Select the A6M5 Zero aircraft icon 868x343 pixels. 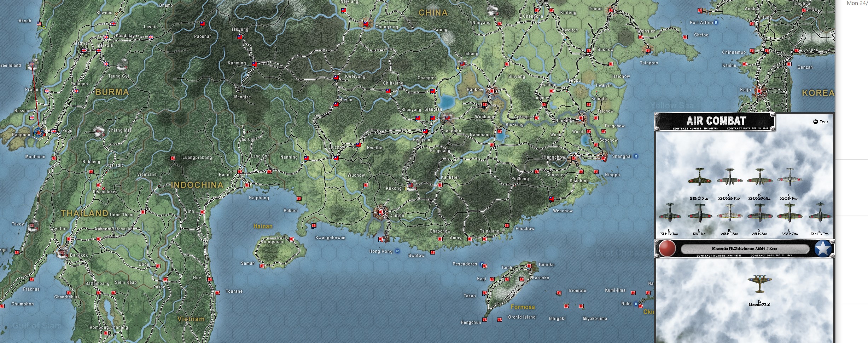coord(759,212)
